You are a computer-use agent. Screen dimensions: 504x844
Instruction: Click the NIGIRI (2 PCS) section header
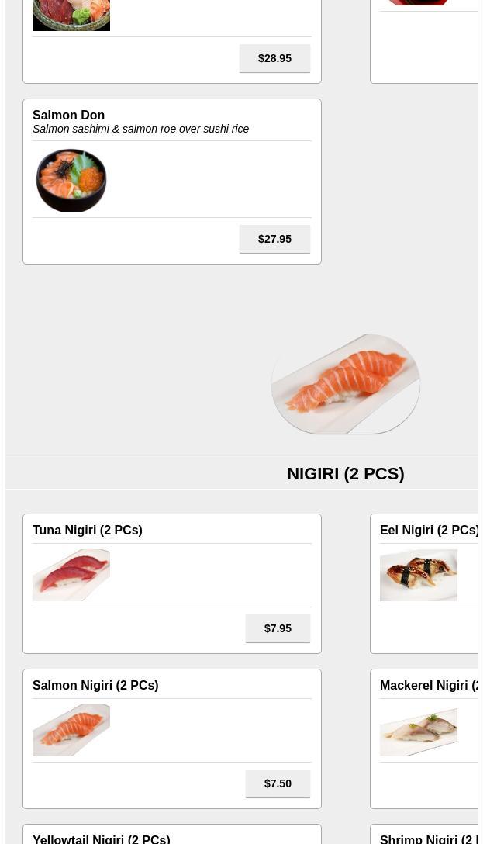coord(345,474)
